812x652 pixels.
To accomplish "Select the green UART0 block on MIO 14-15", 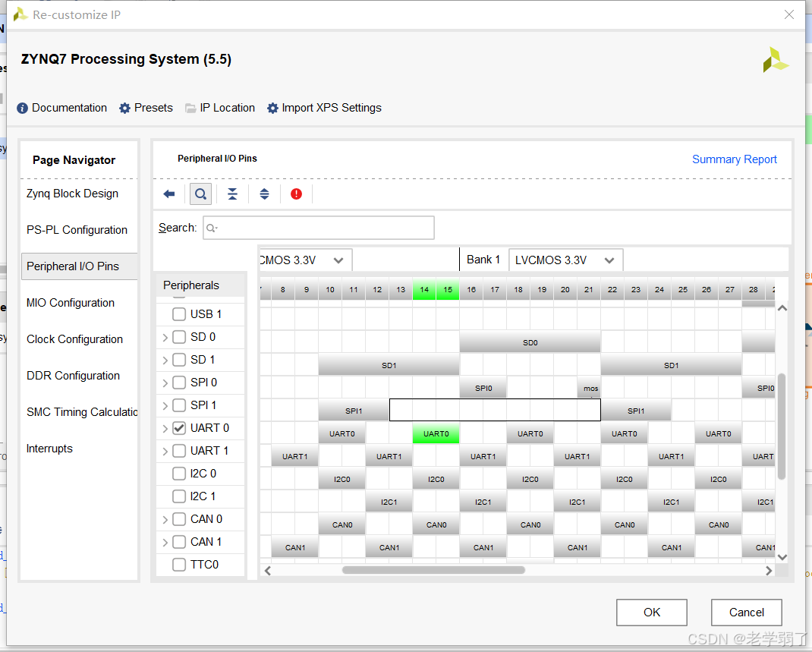I will 436,433.
